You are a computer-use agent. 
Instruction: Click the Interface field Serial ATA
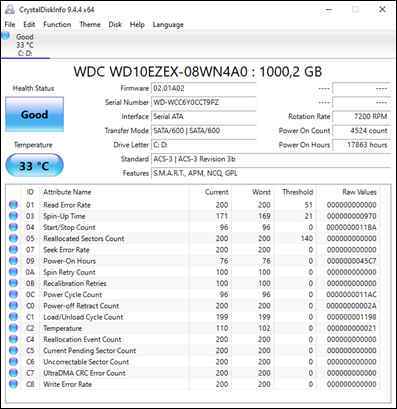pos(204,116)
